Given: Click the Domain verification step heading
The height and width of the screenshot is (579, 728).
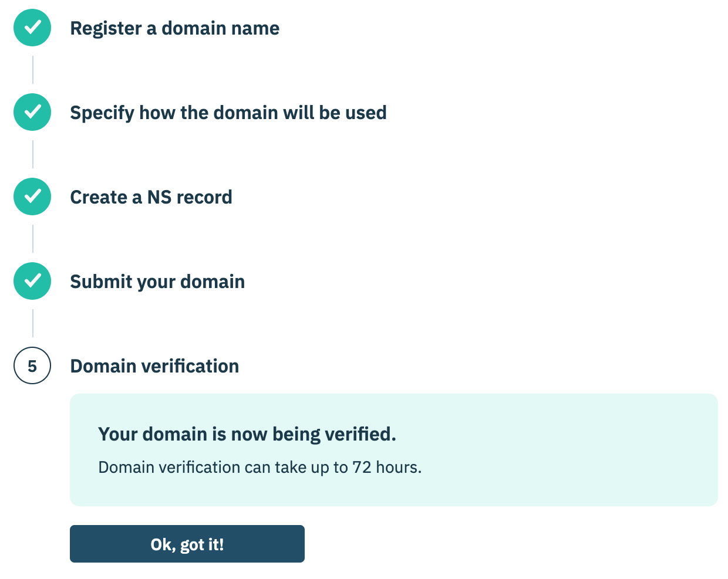Looking at the screenshot, I should [x=154, y=366].
